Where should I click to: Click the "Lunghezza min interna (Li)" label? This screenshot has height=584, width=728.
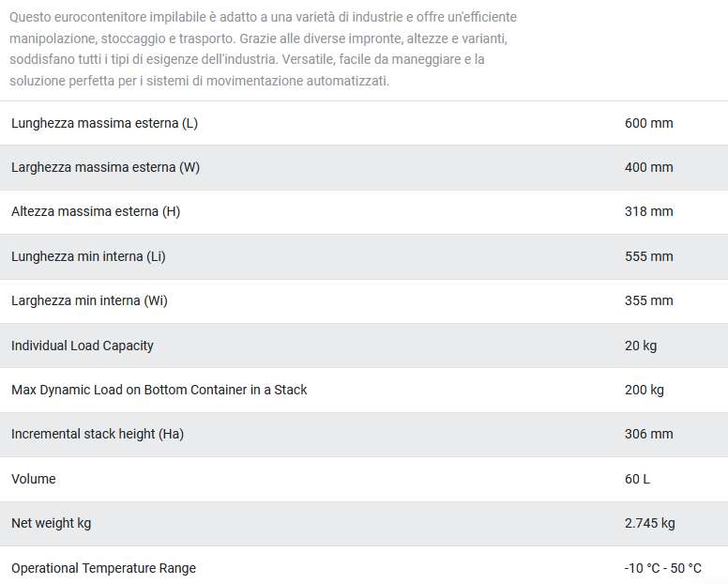point(88,256)
